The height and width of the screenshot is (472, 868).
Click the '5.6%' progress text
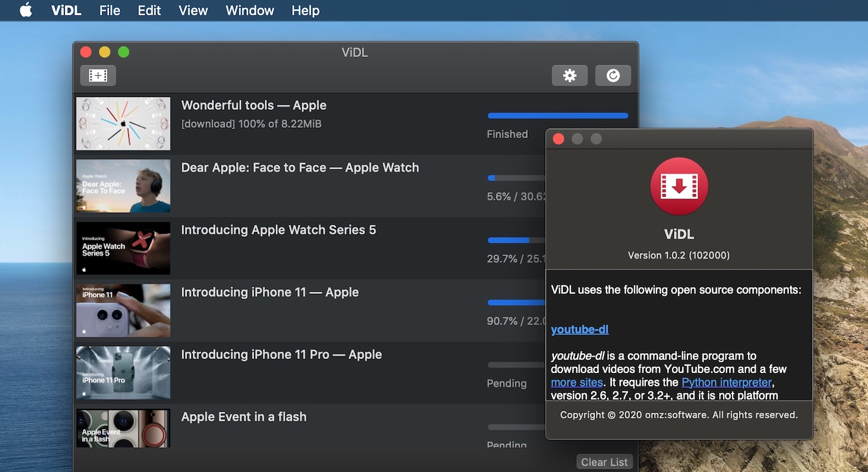tap(499, 197)
